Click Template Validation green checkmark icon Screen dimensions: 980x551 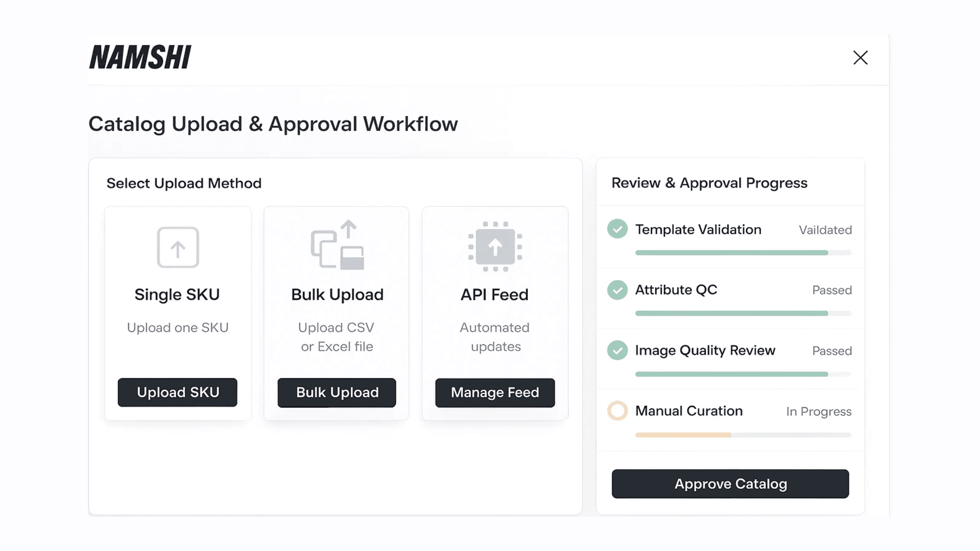(x=617, y=229)
